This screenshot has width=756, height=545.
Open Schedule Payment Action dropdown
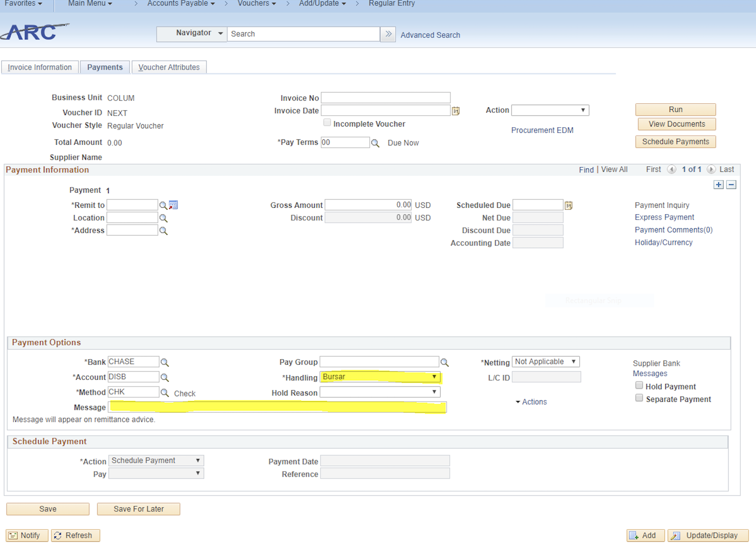156,460
